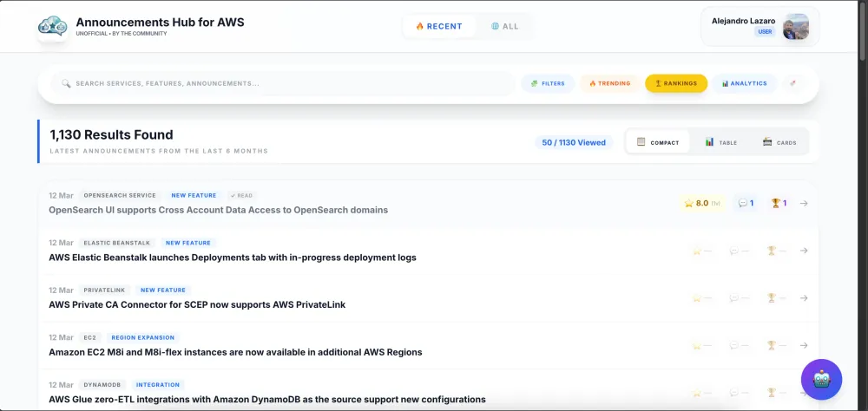Screen dimensions: 868x411
Task: Open the robot chat assistant button
Action: point(821,380)
